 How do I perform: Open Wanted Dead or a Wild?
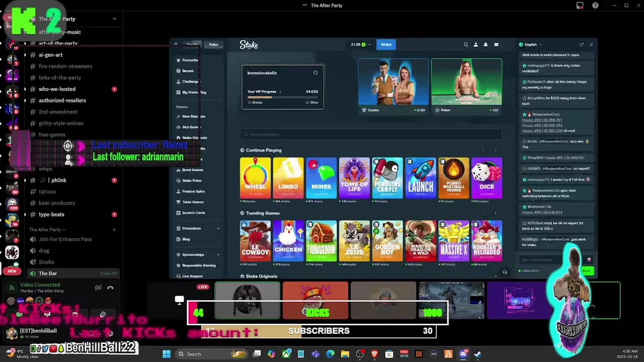click(421, 241)
